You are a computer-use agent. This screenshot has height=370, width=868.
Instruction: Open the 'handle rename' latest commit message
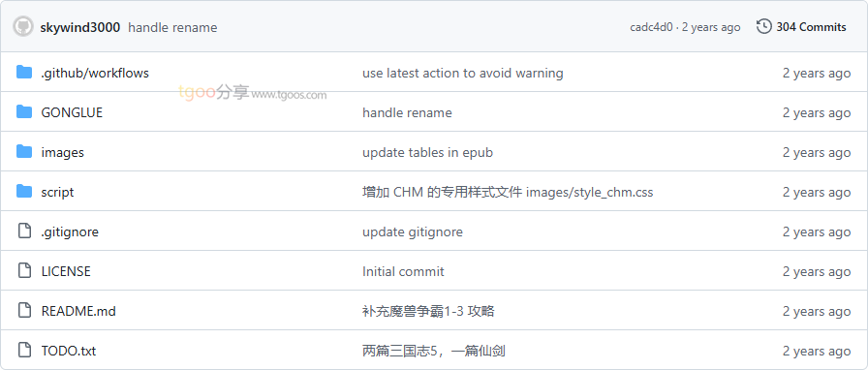pyautogui.click(x=172, y=27)
